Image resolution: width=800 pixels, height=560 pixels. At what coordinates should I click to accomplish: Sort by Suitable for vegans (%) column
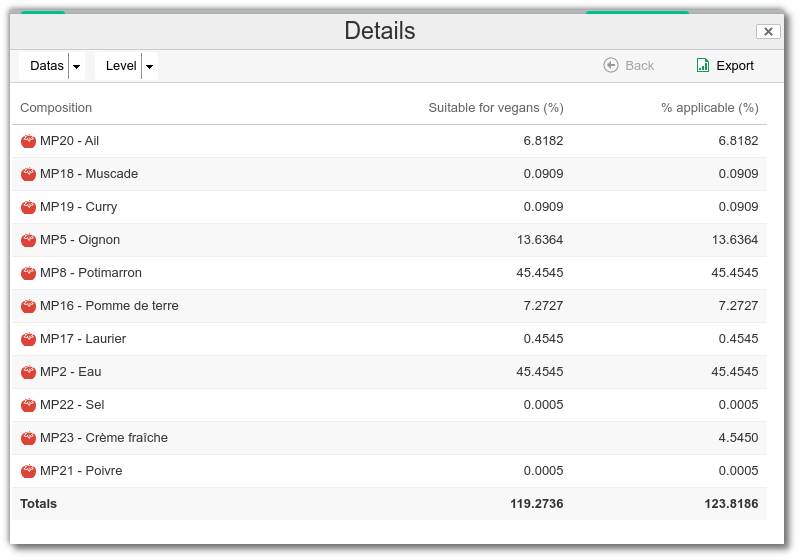pyautogui.click(x=495, y=108)
